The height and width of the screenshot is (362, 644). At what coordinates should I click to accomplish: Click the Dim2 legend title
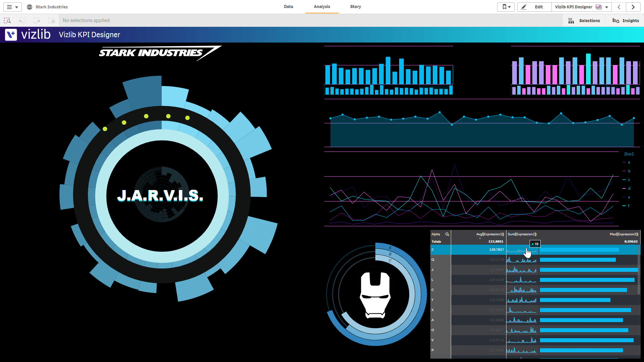tap(629, 154)
